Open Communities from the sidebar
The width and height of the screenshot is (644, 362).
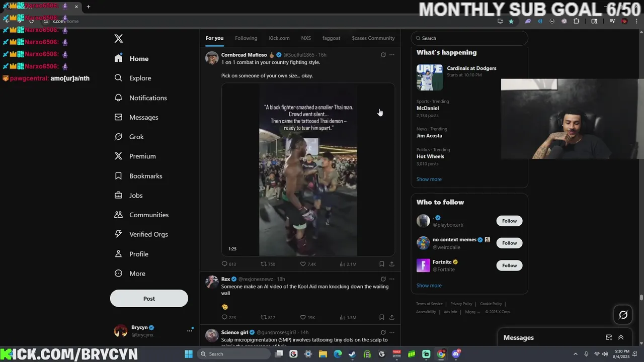(x=141, y=215)
